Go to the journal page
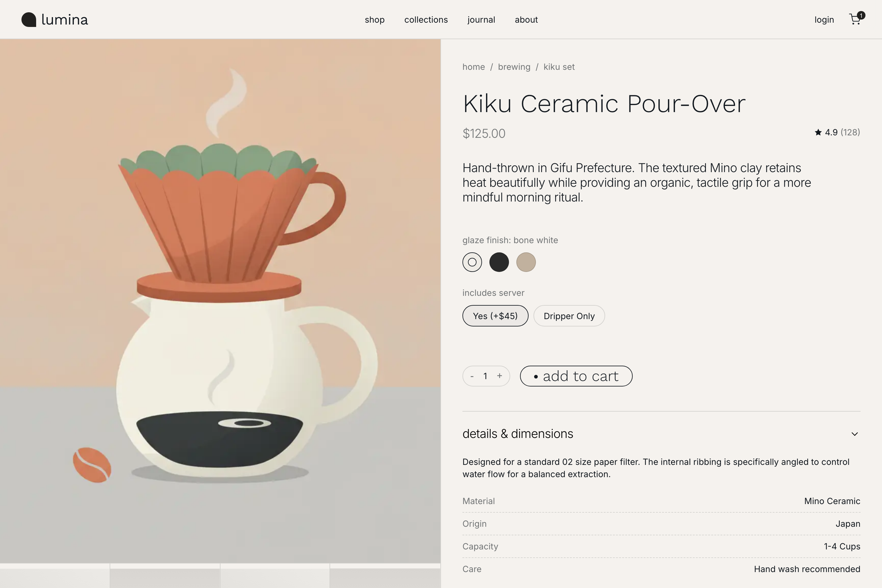Image resolution: width=882 pixels, height=588 pixels. point(481,20)
